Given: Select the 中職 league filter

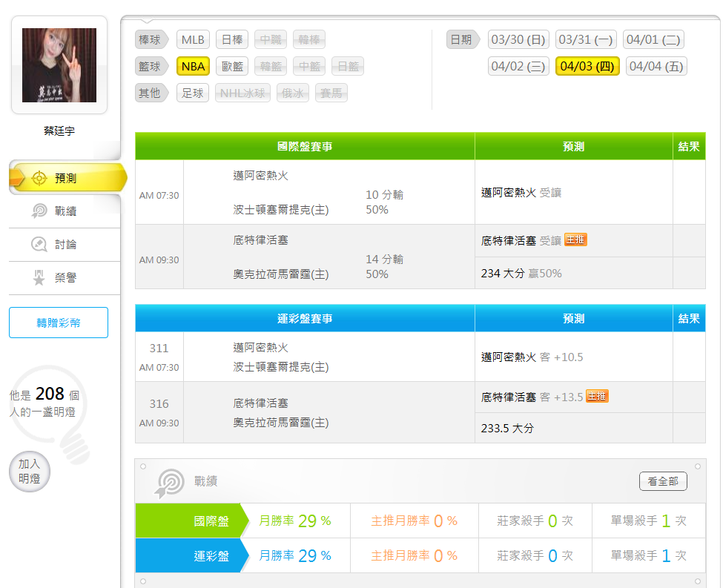Looking at the screenshot, I should [271, 39].
